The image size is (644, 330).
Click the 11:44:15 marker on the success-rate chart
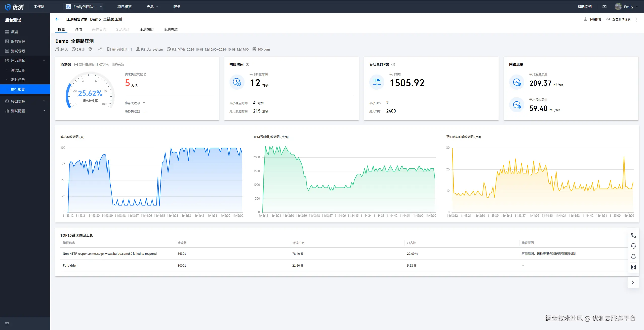[159, 215]
